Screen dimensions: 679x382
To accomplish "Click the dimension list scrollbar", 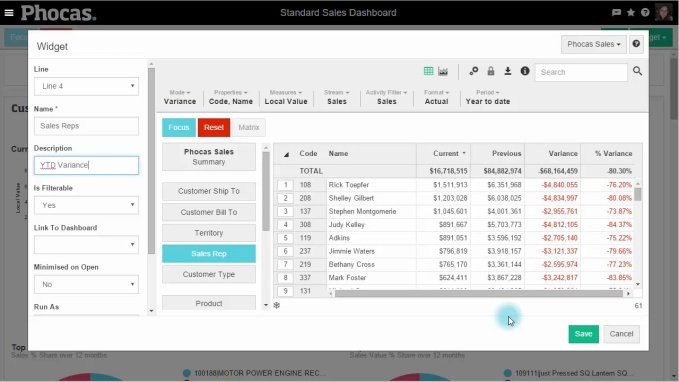I will click(266, 191).
